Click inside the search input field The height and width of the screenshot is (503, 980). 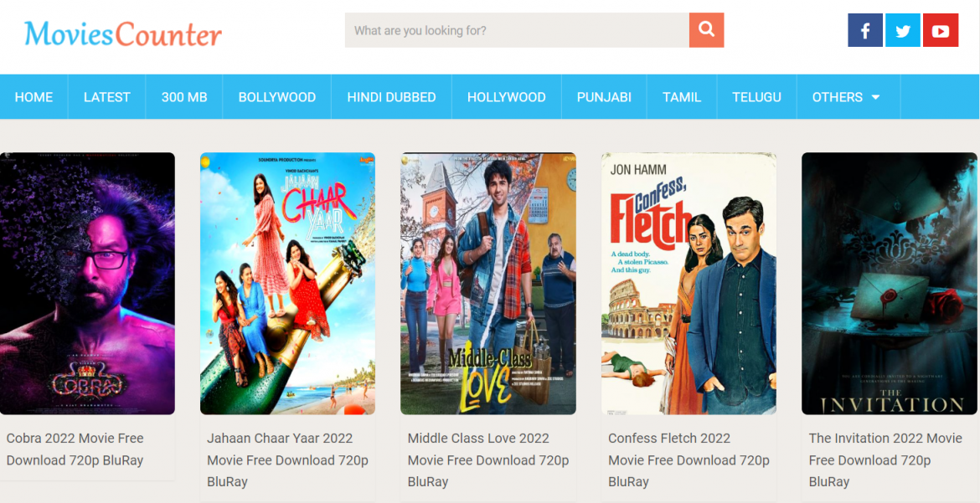coord(516,30)
